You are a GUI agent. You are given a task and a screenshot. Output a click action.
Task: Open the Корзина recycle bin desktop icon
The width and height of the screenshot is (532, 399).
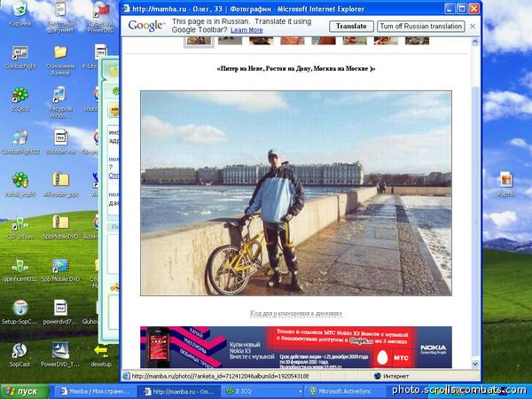pos(20,13)
